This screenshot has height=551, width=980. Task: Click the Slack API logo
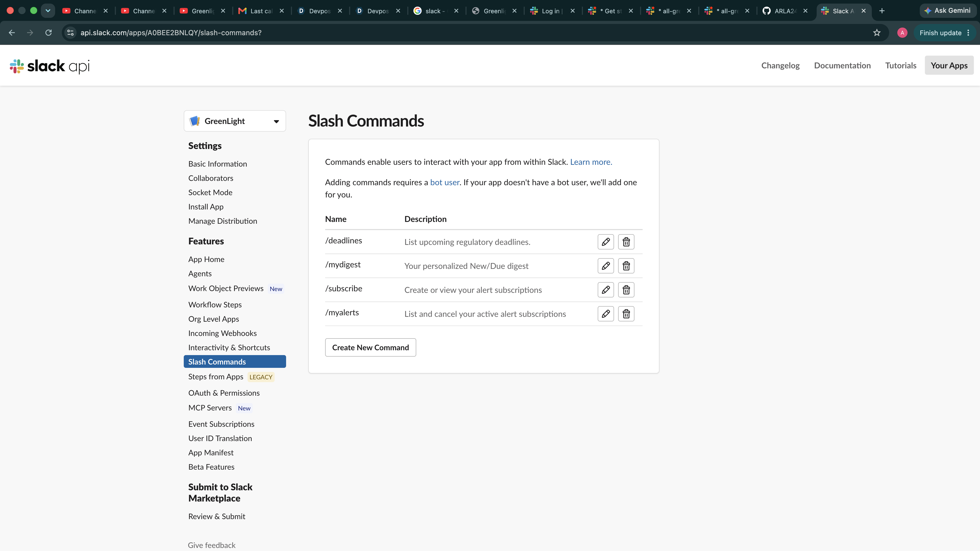coord(50,66)
